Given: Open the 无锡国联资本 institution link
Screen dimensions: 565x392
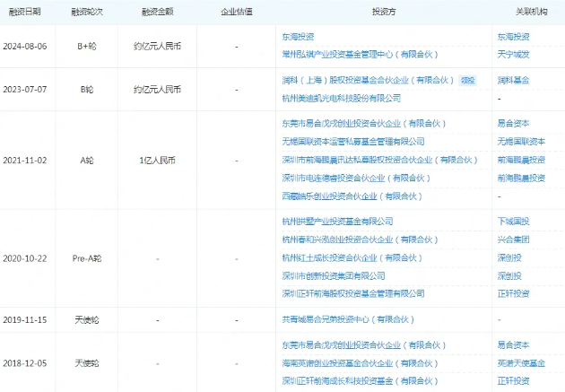Looking at the screenshot, I should point(521,142).
